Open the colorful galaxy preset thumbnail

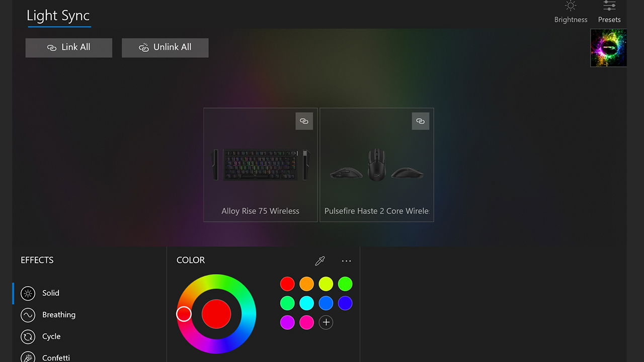[608, 48]
